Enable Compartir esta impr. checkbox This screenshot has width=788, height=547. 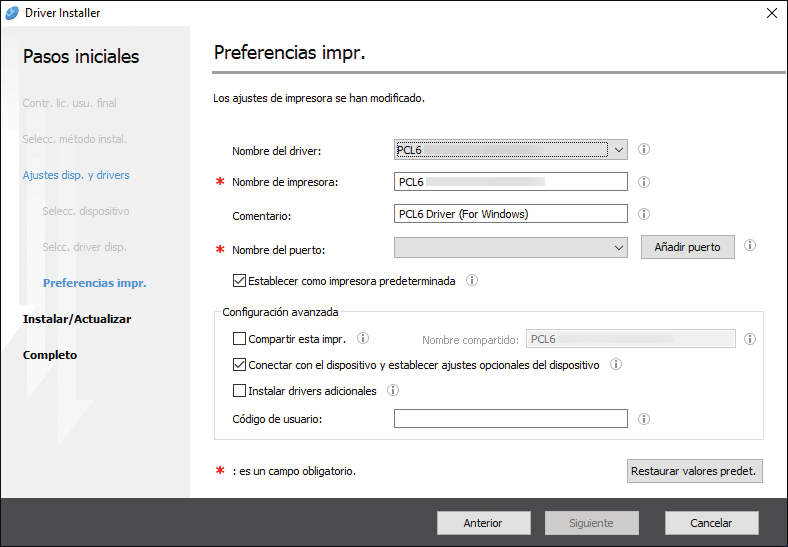pyautogui.click(x=239, y=339)
